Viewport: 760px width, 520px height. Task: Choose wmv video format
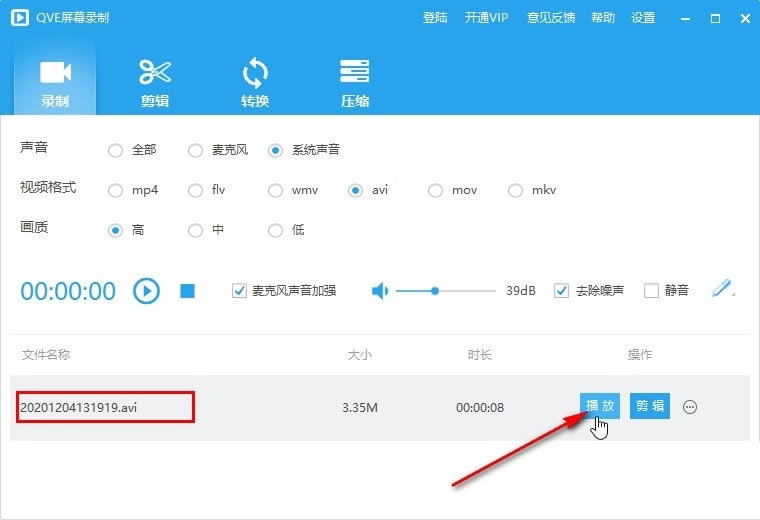pyautogui.click(x=275, y=190)
